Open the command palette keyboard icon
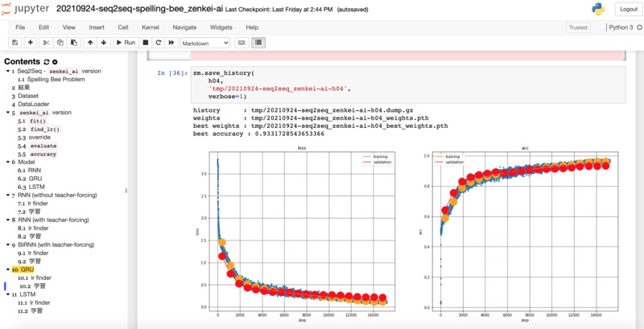Screen dimensions: 644x329 pos(242,42)
